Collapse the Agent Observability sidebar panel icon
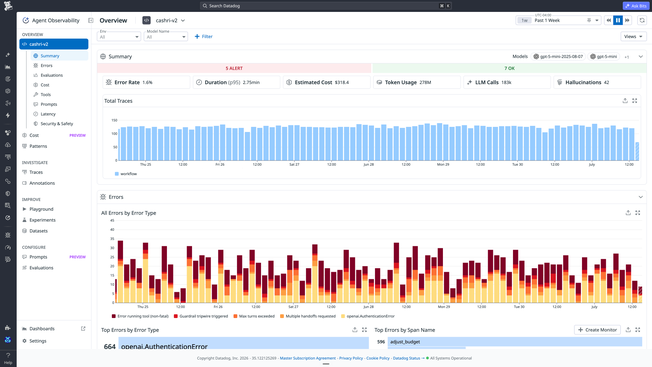The width and height of the screenshot is (652, 367). [91, 20]
